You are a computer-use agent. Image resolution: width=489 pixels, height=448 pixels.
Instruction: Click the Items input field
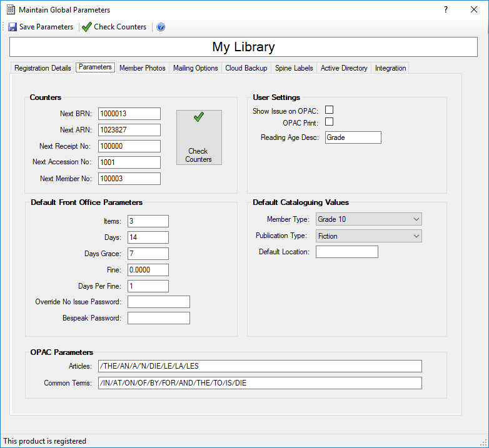[x=148, y=221]
